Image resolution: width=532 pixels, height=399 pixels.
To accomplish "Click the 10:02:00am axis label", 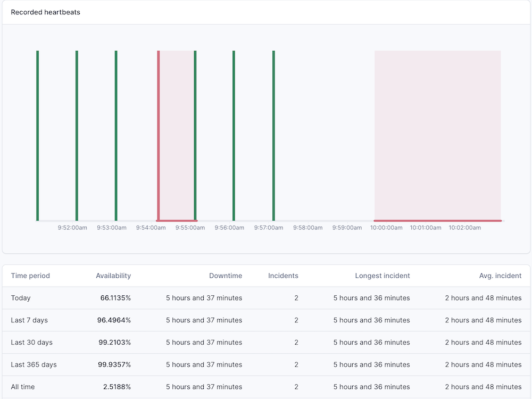I will click(x=465, y=228).
